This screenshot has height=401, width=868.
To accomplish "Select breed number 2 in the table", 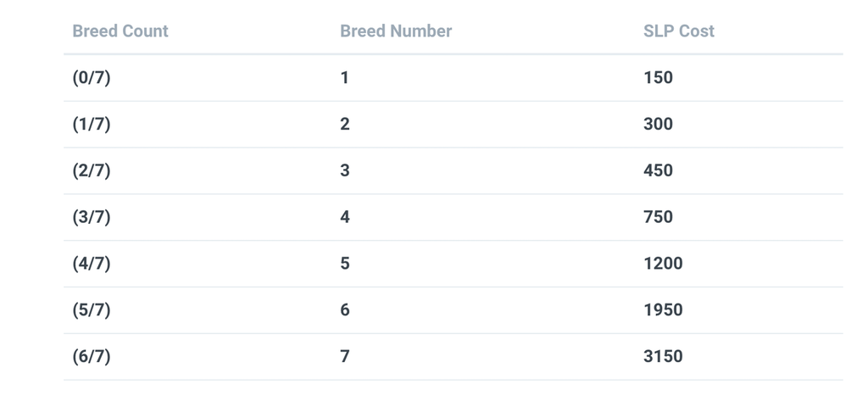I will [345, 125].
